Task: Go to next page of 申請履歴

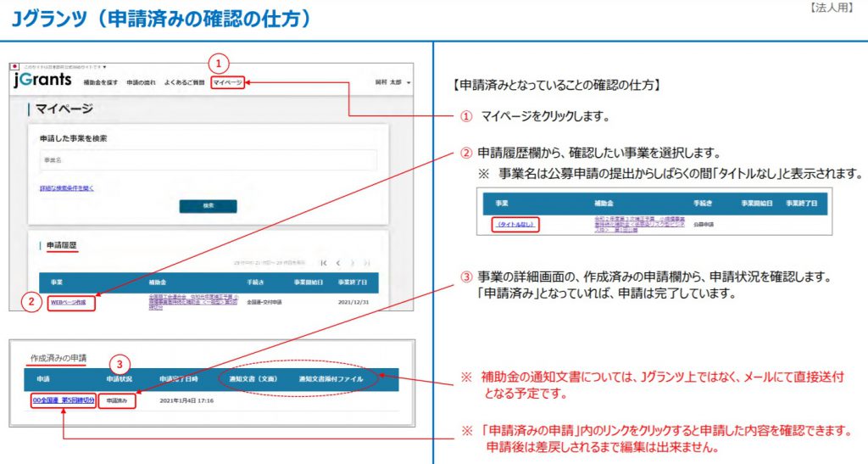Action: (x=353, y=263)
